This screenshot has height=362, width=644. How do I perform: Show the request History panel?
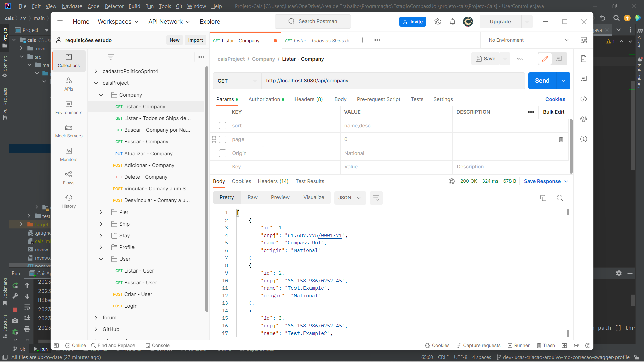[x=68, y=201]
